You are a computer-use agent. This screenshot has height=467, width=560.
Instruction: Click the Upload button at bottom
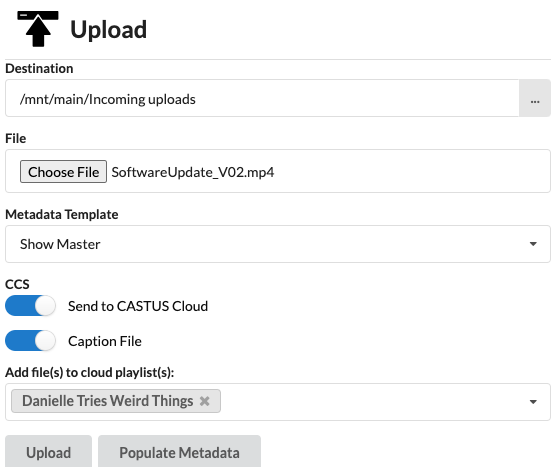[49, 452]
